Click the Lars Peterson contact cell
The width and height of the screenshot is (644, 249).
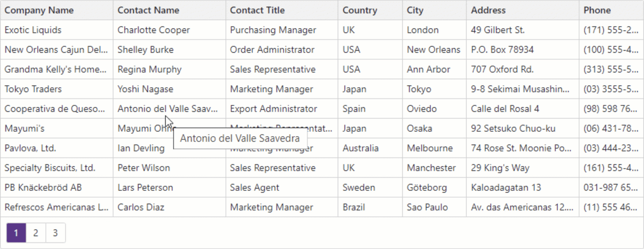[145, 188]
